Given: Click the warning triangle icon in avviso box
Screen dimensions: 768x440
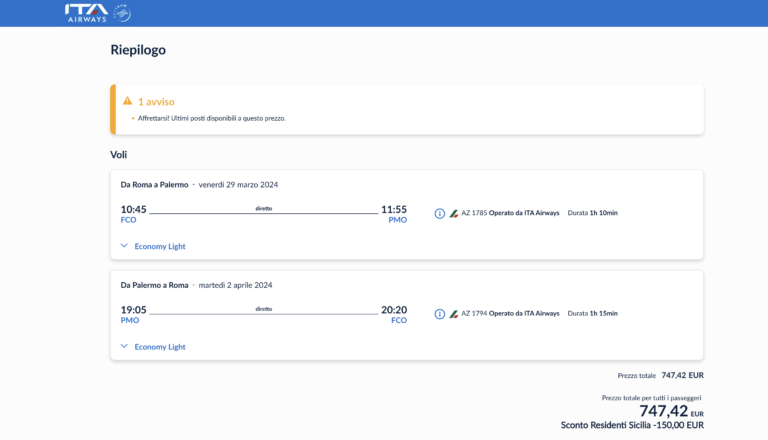Looking at the screenshot, I should [127, 101].
